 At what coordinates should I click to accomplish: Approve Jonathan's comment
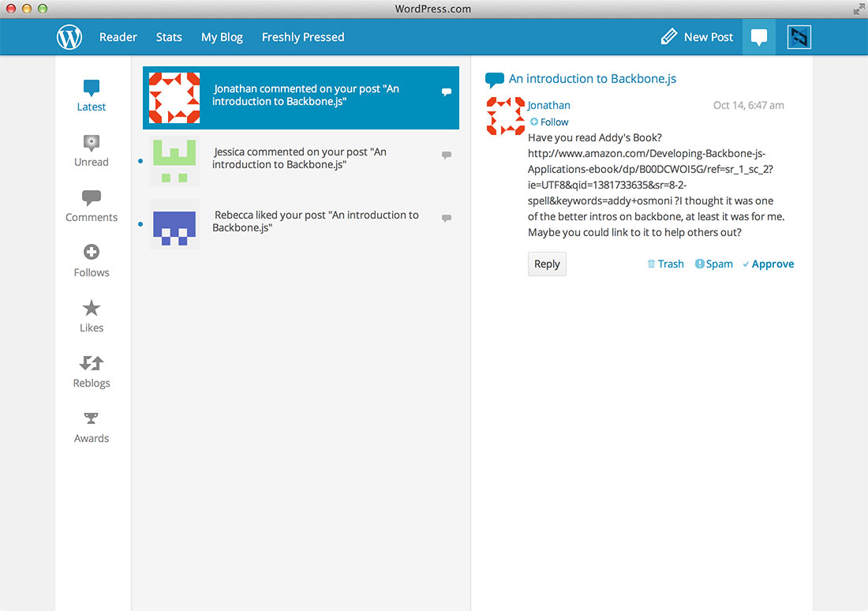[768, 264]
